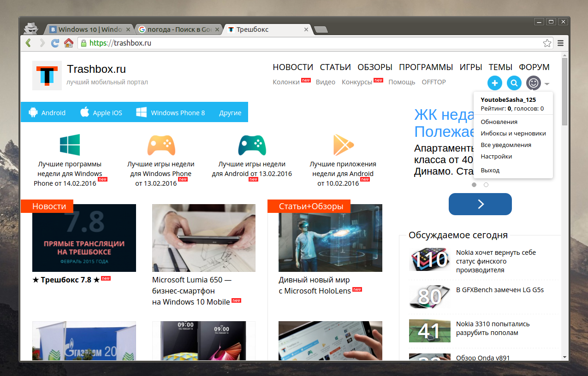Click the Windows logo best programs icon

click(x=70, y=145)
